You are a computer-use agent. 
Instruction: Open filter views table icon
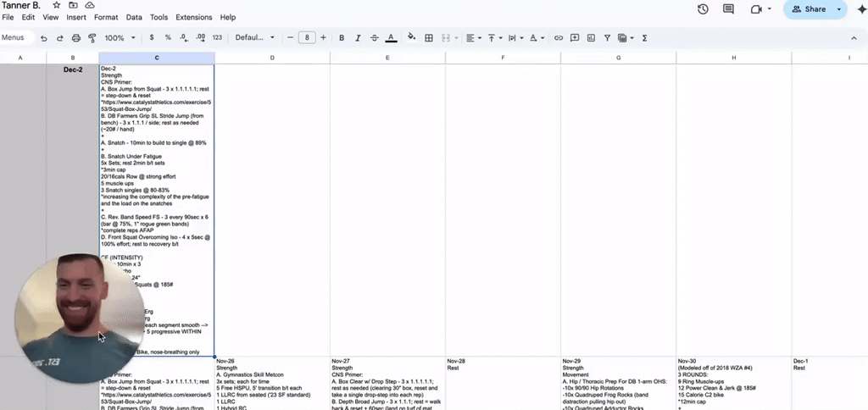tap(624, 37)
